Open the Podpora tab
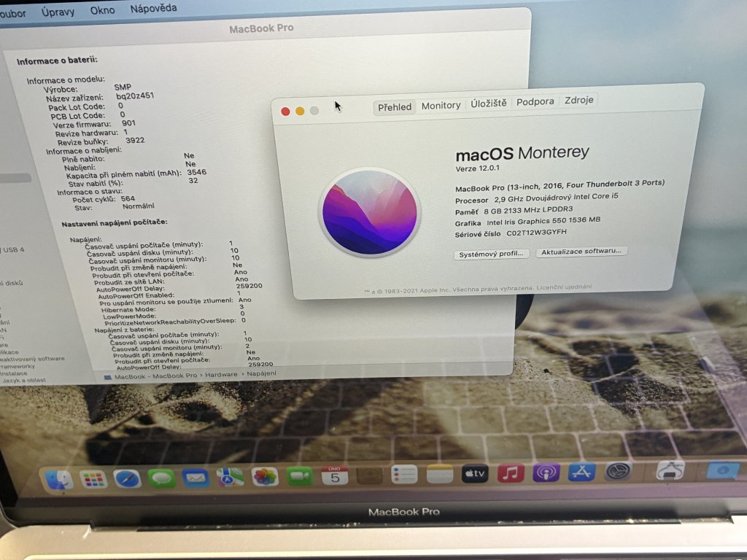Image resolution: width=747 pixels, height=560 pixels. 535,101
